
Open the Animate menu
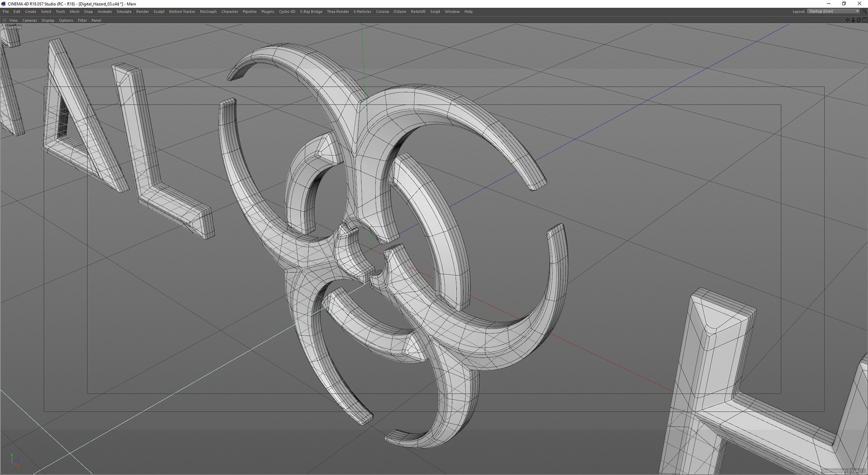pos(105,12)
